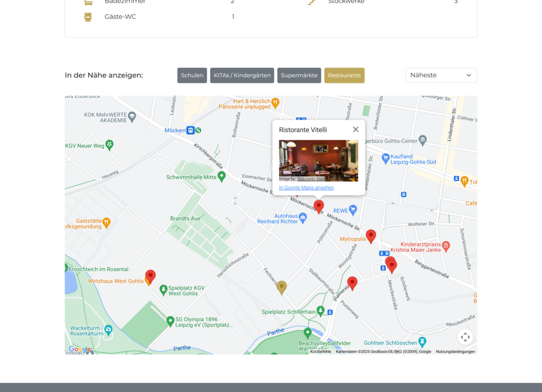Select the active Restaurants filter

pos(344,75)
